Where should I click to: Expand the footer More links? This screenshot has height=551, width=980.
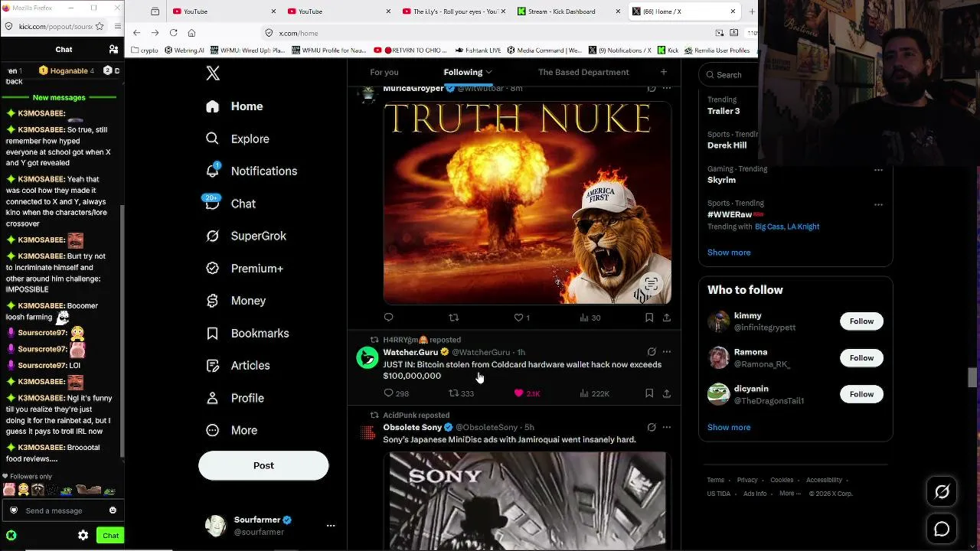click(789, 494)
